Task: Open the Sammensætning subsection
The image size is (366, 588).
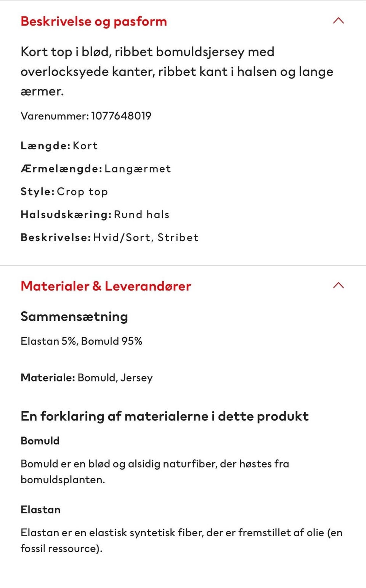Action: pos(74,316)
